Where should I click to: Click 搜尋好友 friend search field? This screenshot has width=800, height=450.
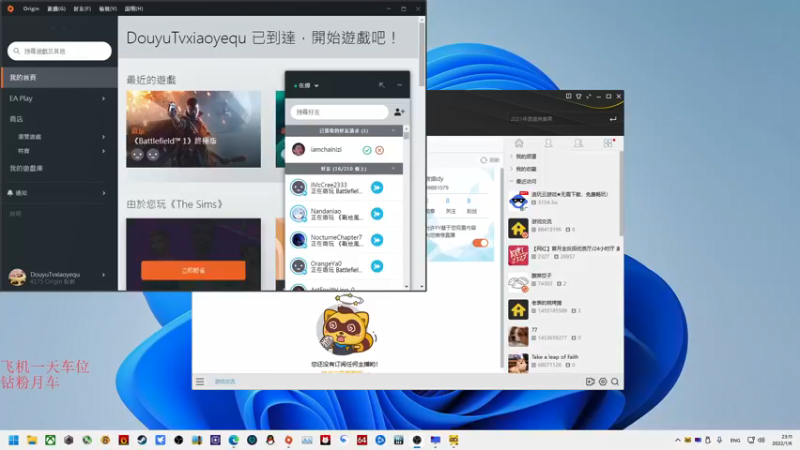(339, 112)
